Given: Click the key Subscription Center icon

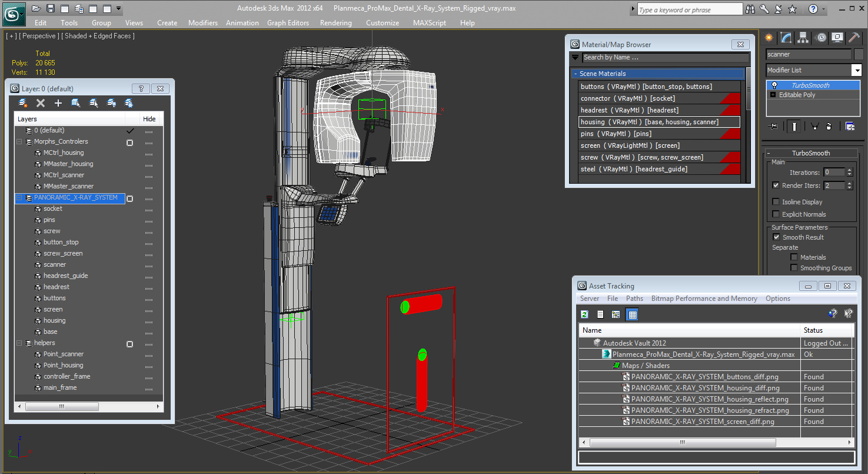Looking at the screenshot, I should coord(764,9).
